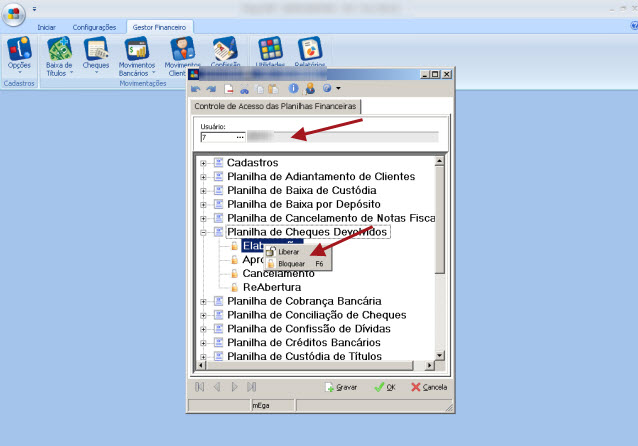The image size is (638, 446).
Task: Click the Utilidades ribbon icon
Action: (269, 50)
